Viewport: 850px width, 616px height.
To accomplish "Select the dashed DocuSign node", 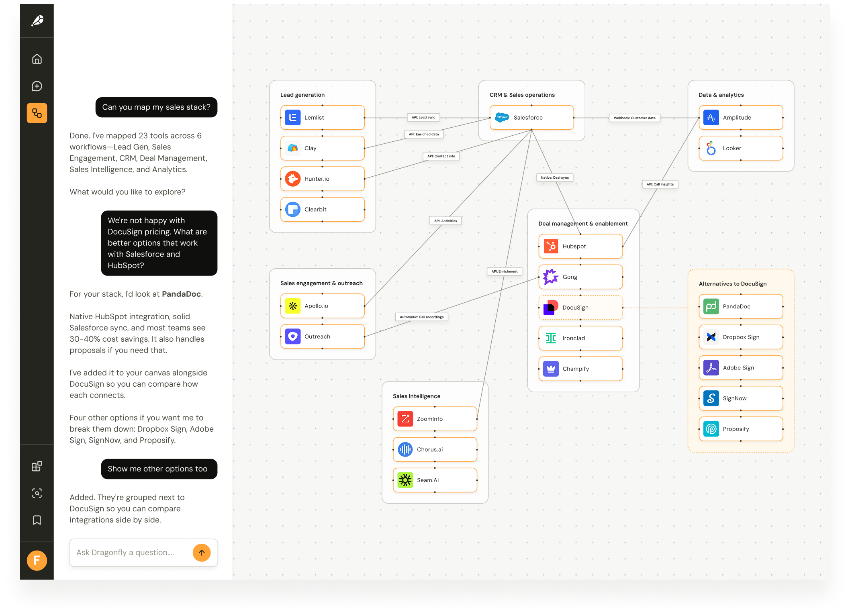I will [580, 308].
